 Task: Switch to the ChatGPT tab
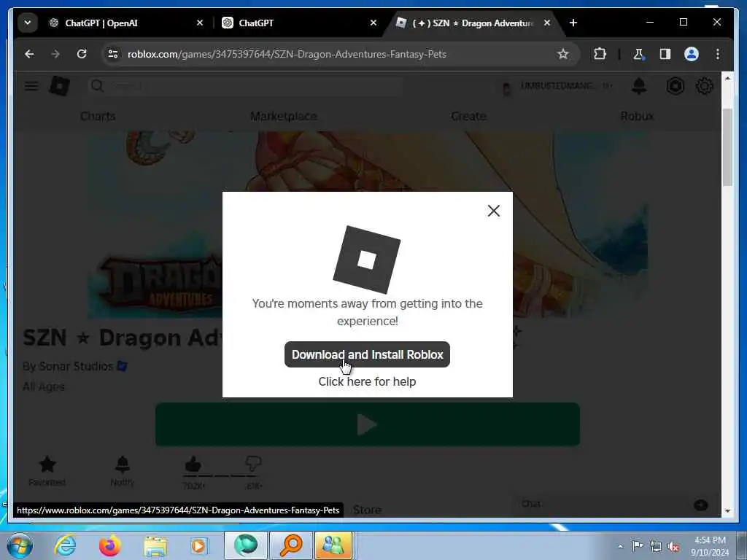(x=298, y=23)
